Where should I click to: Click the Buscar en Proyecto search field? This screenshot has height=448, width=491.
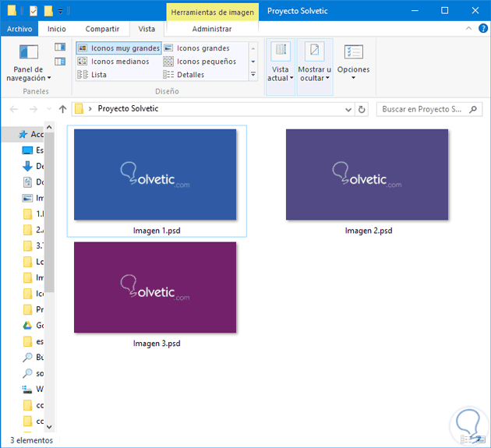429,109
